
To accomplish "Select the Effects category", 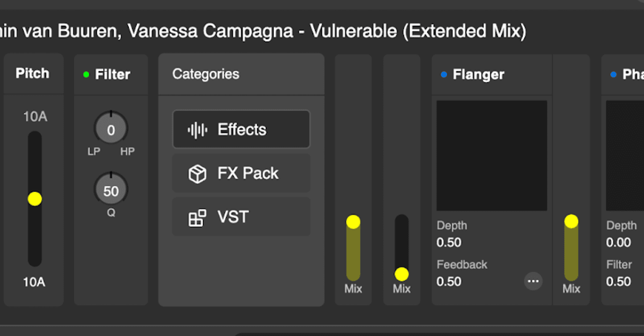I will [x=241, y=129].
